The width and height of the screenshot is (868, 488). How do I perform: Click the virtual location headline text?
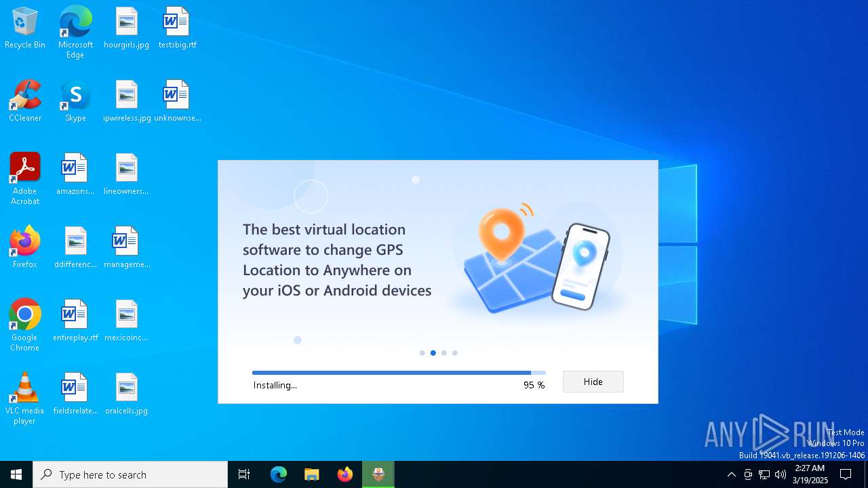[x=337, y=260]
